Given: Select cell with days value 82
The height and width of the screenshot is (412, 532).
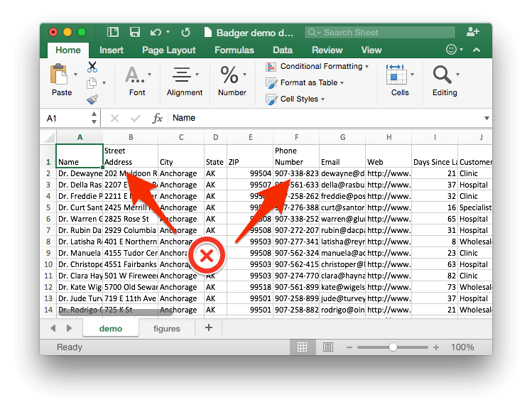Looking at the screenshot, I should click(435, 276).
